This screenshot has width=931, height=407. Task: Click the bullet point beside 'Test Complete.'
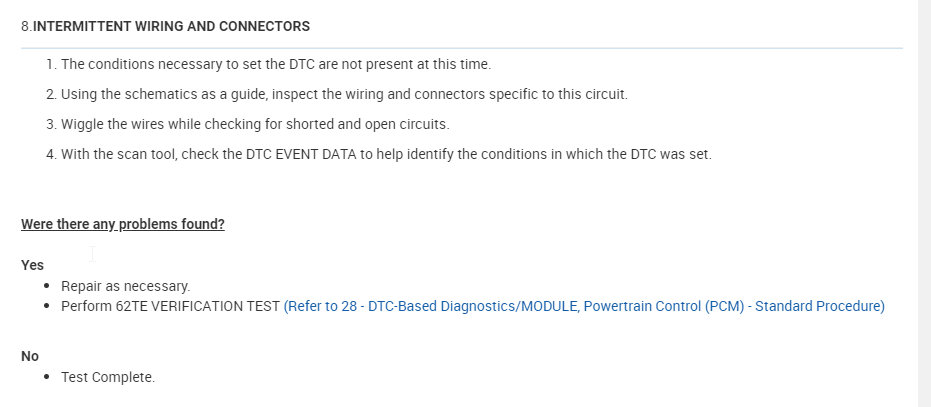coord(48,377)
